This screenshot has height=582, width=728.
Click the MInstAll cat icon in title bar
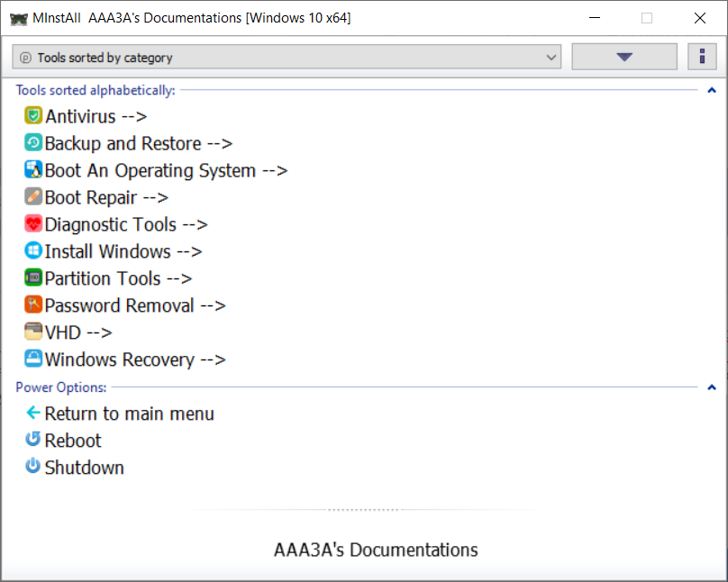(x=19, y=19)
